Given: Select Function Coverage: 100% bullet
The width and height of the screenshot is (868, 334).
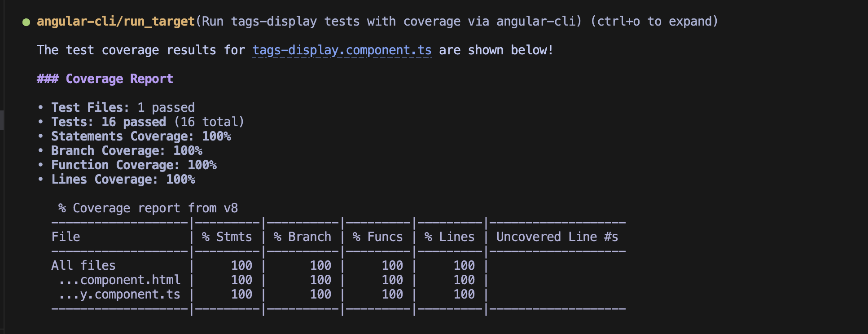Looking at the screenshot, I should click(134, 165).
